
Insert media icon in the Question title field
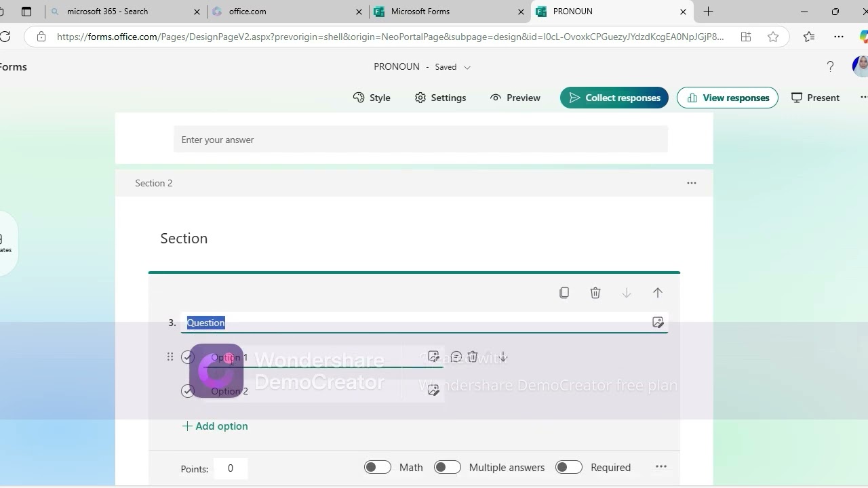[x=658, y=323]
